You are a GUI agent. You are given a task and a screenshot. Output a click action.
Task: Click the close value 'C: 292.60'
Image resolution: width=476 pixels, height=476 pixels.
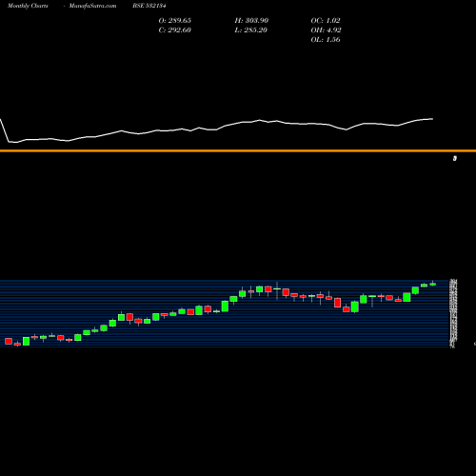click(x=175, y=30)
